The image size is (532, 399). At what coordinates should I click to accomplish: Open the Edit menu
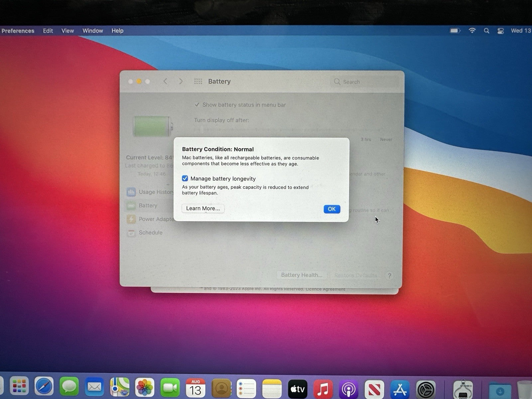click(x=48, y=31)
